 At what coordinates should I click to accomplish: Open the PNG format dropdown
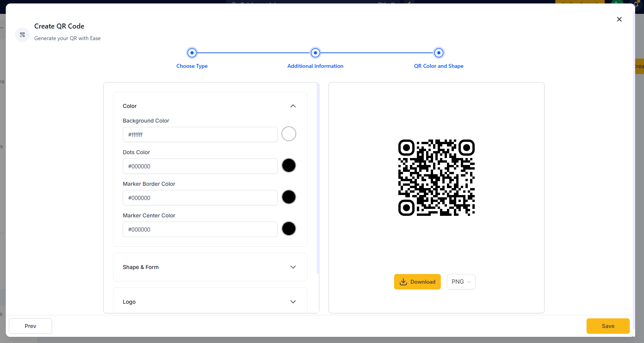click(461, 282)
